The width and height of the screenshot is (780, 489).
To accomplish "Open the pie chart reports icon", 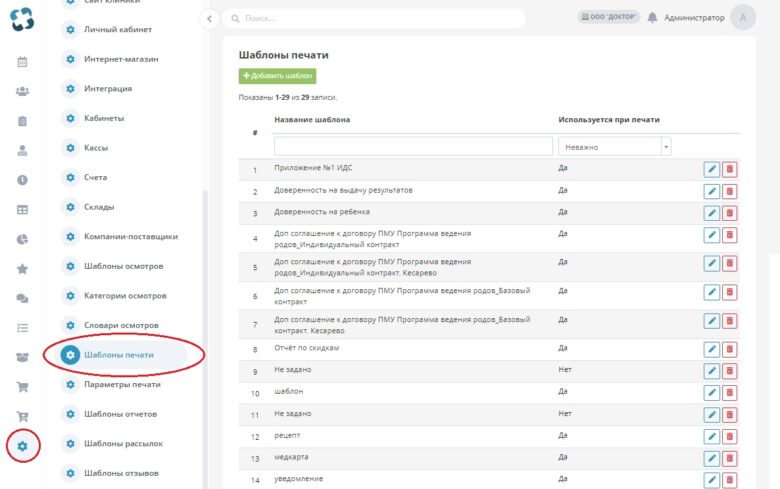I will (x=22, y=239).
